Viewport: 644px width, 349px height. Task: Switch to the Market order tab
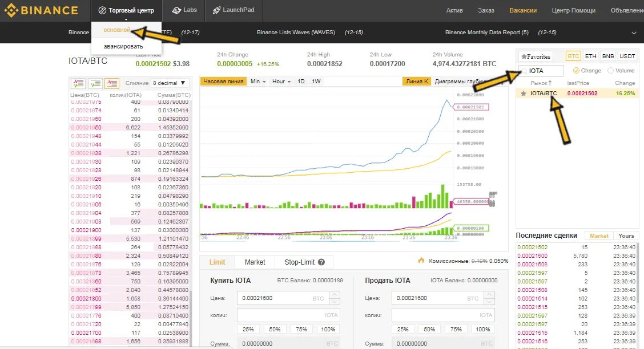255,262
